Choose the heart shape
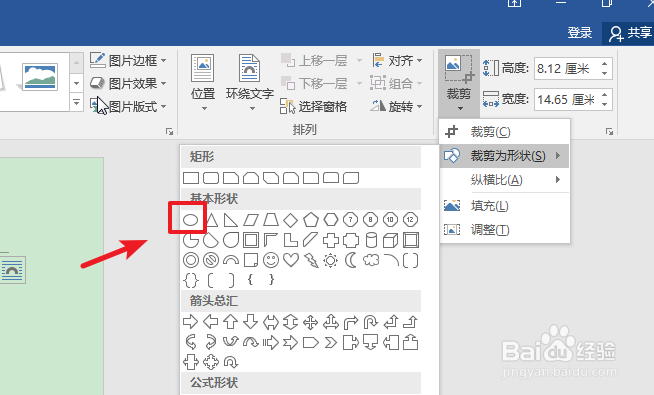The width and height of the screenshot is (654, 395). pyautogui.click(x=291, y=260)
